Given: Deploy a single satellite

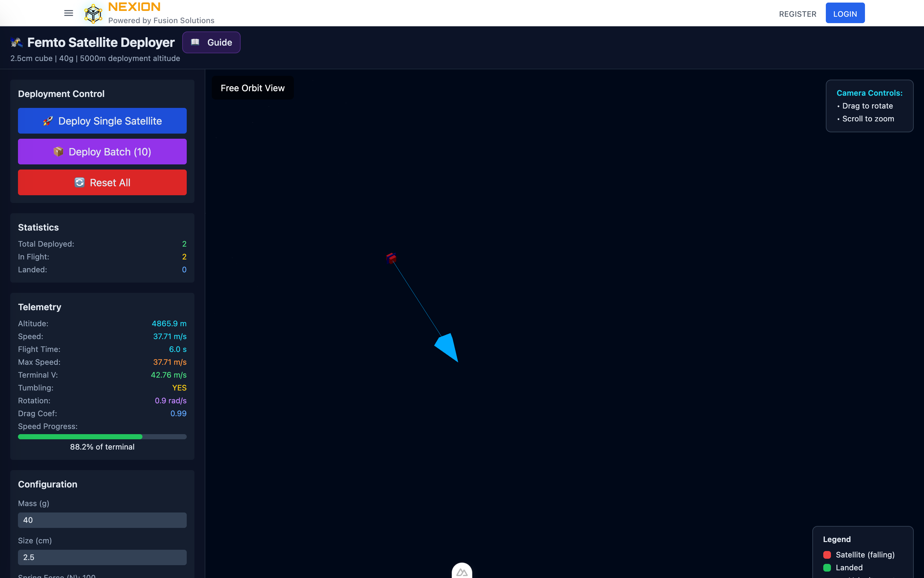Looking at the screenshot, I should [x=102, y=121].
